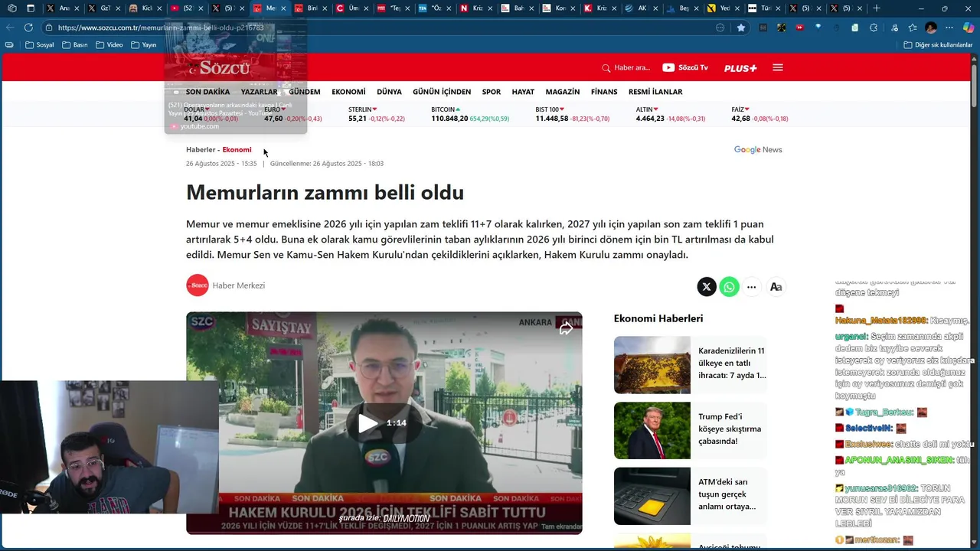Click the FAİZ rate ticker
The height and width of the screenshot is (551, 980).
(759, 114)
